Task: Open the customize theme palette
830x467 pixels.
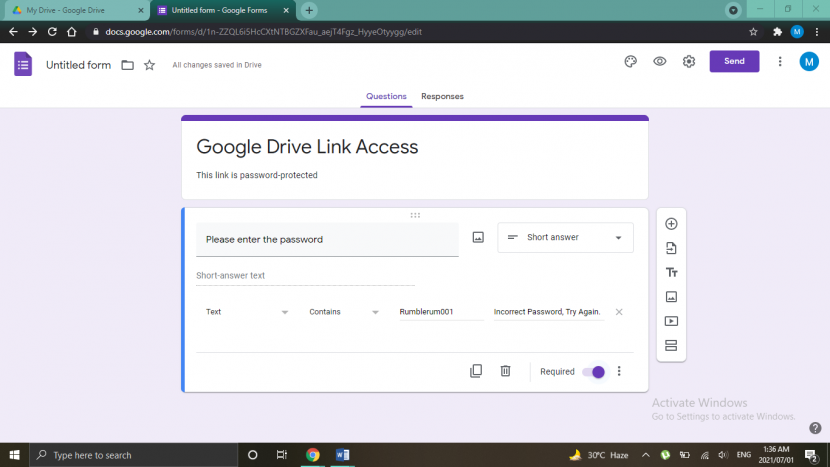Action: point(630,61)
